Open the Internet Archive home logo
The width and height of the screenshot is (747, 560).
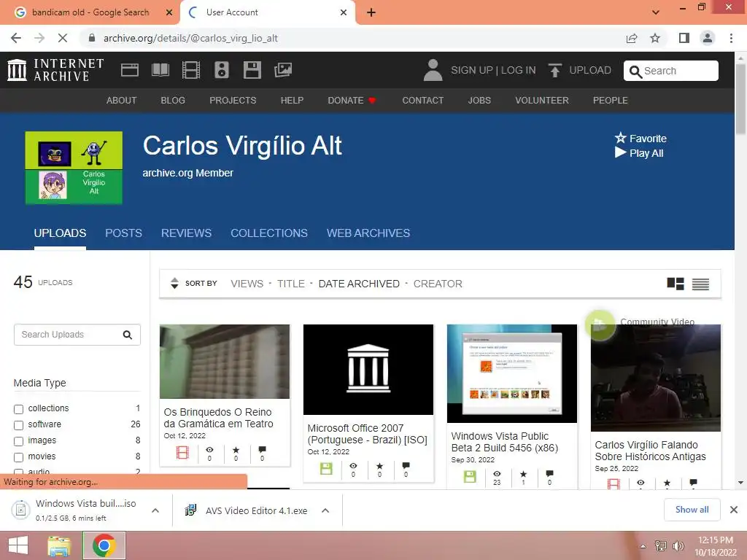pos(55,70)
